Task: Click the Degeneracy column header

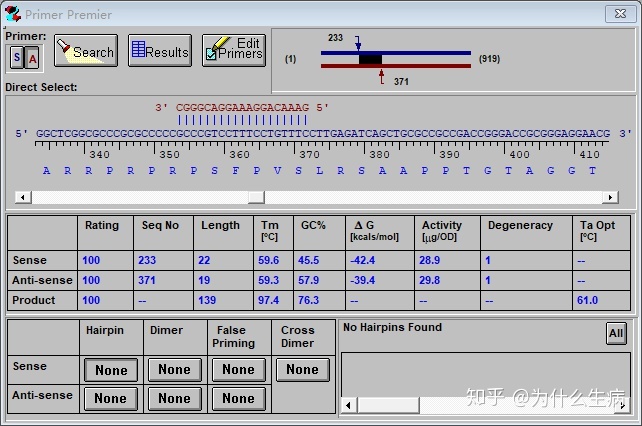Action: pyautogui.click(x=520, y=225)
